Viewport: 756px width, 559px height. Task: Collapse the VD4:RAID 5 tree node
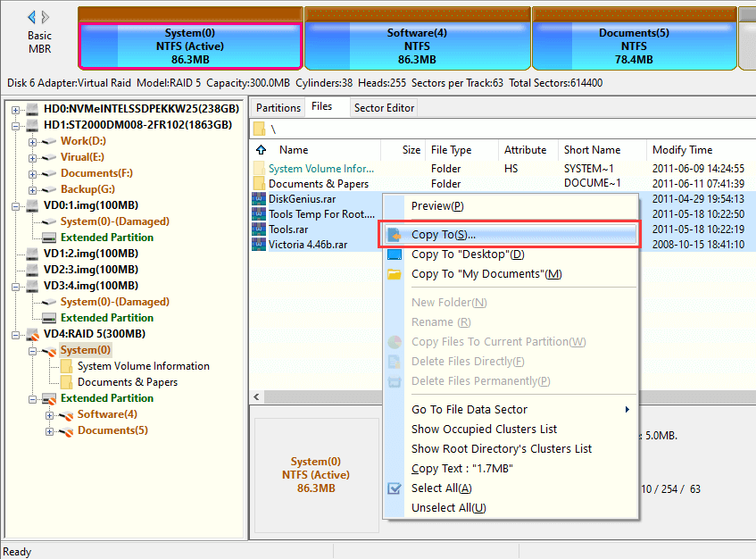click(x=16, y=334)
